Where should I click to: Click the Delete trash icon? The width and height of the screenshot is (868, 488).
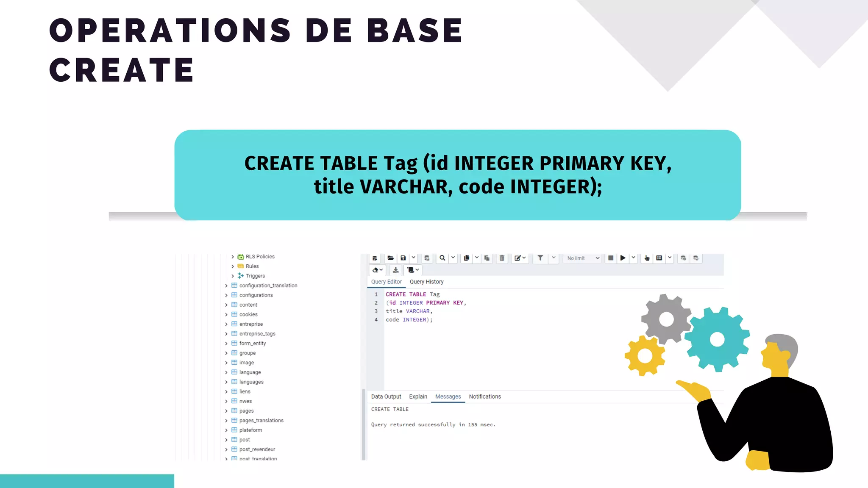tap(502, 258)
